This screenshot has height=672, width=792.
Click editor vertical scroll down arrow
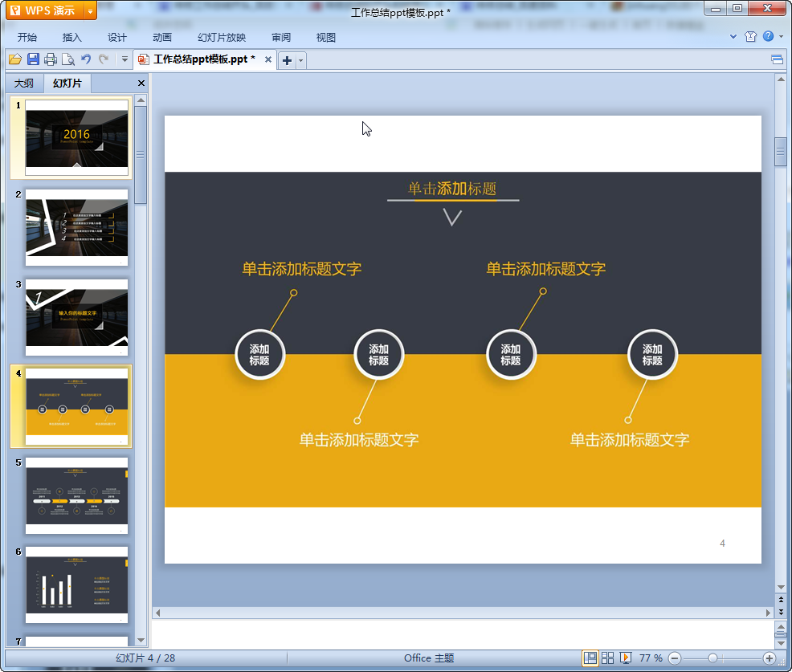click(x=781, y=587)
